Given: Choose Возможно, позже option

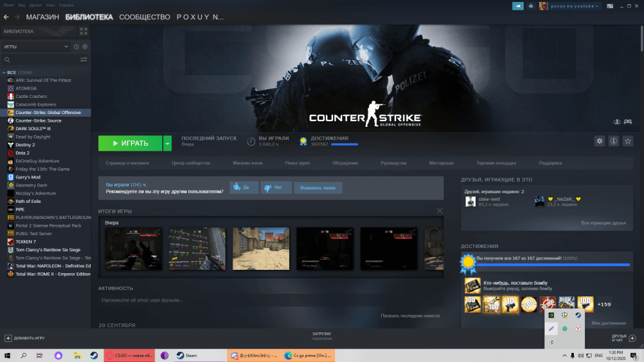Looking at the screenshot, I should 318,188.
